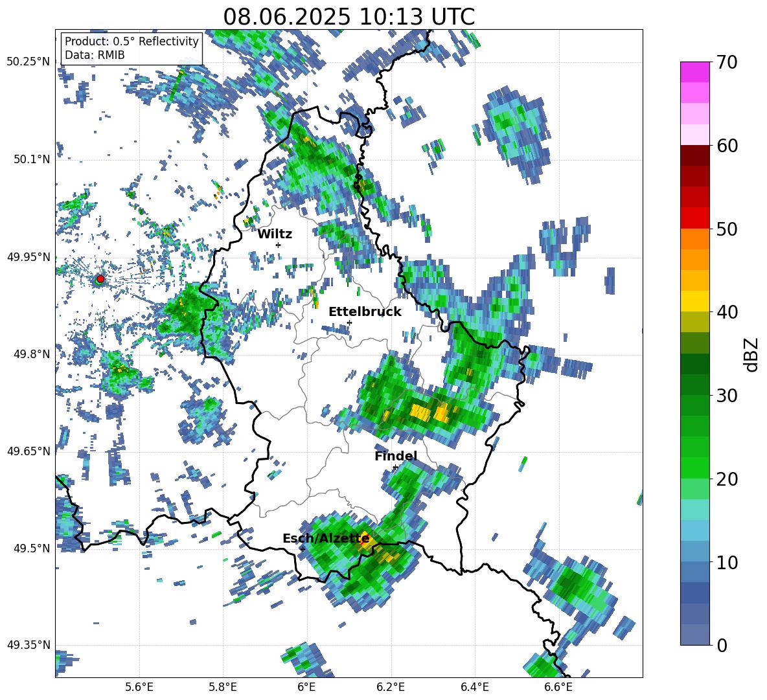Click the latitude label 50.25°N
767x700 pixels.
pos(29,62)
